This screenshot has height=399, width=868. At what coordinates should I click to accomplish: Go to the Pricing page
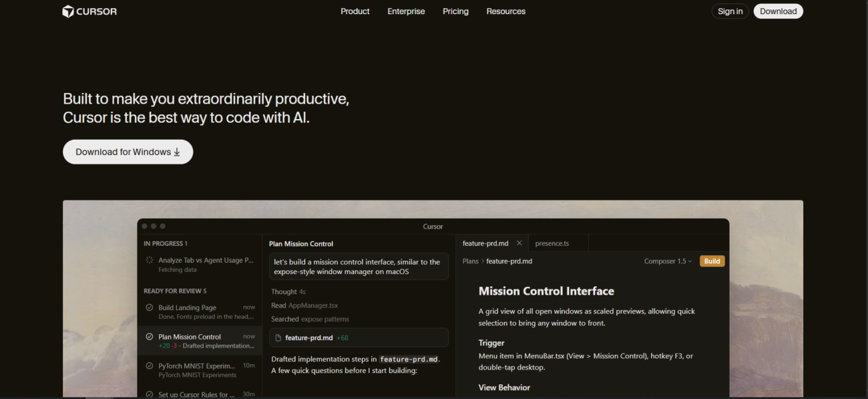[x=455, y=11]
